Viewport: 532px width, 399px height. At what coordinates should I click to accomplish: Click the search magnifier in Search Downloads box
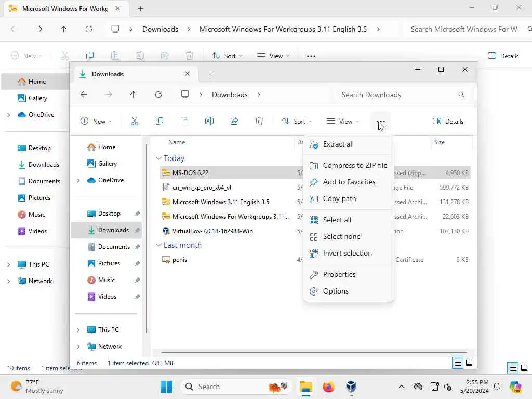pos(461,95)
